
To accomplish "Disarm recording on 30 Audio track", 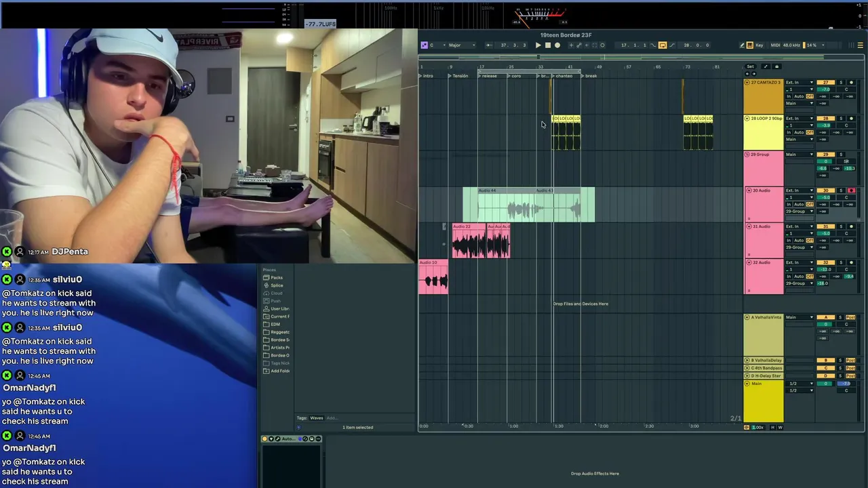I will tap(851, 190).
